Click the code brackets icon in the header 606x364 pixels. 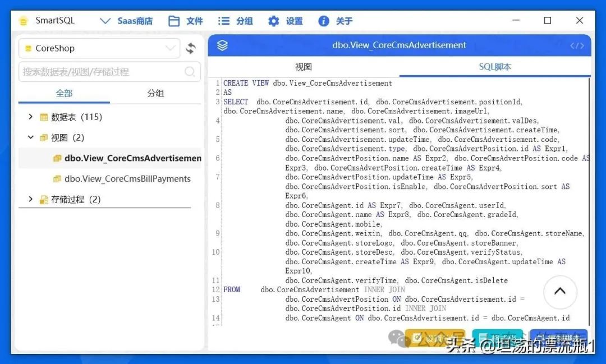pos(577,45)
